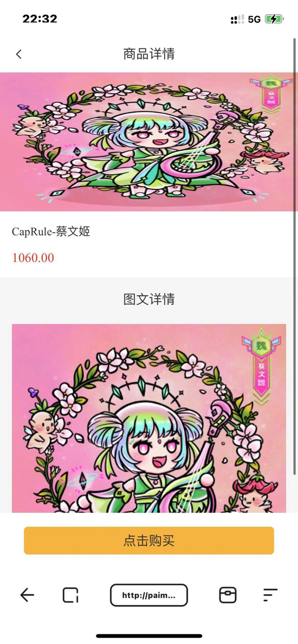Tap the cellular signal bars icon
Screen dimensions: 298x644
point(237,19)
